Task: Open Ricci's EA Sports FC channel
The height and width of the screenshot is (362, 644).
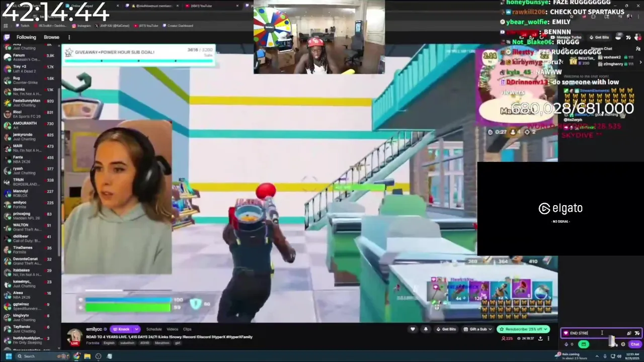Action: [x=30, y=114]
